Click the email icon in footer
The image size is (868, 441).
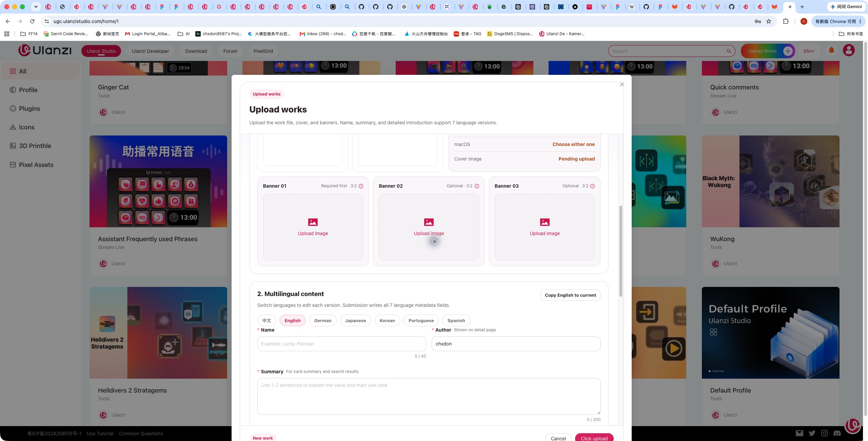point(800,433)
